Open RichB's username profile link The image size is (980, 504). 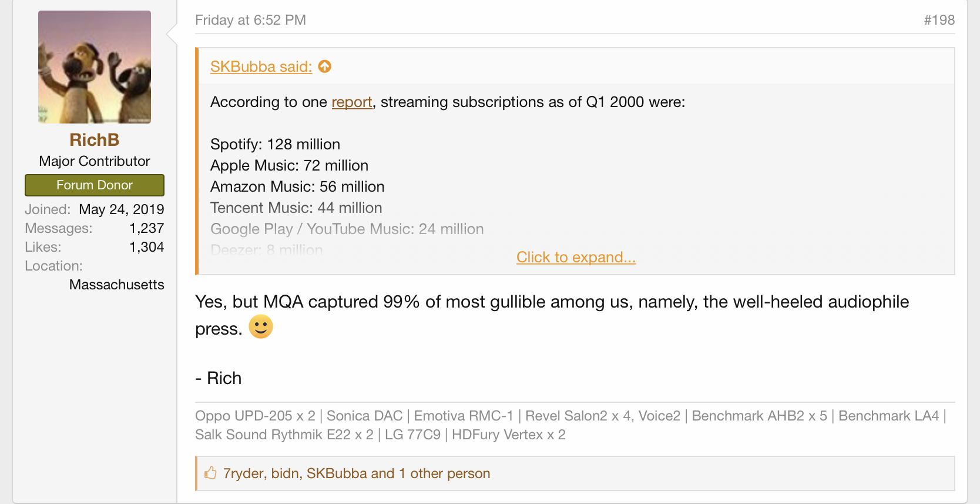click(95, 139)
